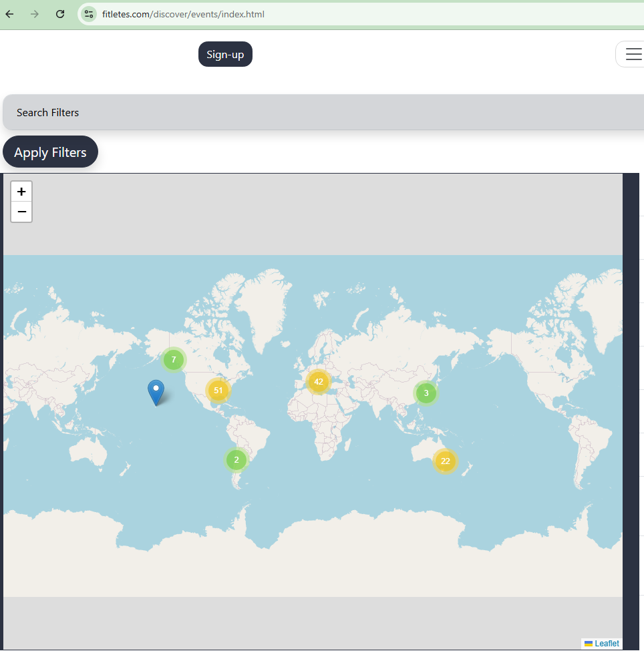
Task: Open the cluster of 42 events over Europe
Action: click(319, 382)
